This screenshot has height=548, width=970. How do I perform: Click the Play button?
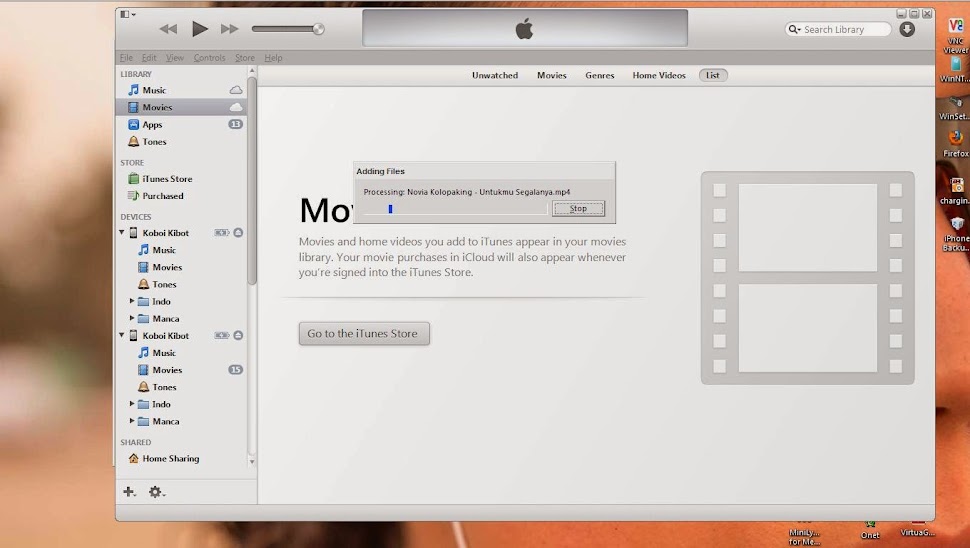tap(199, 28)
